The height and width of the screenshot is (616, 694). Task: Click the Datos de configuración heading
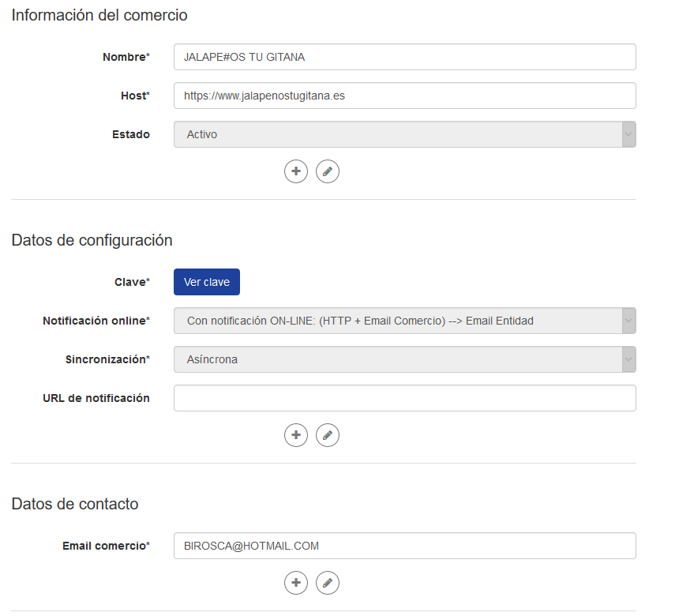click(x=92, y=240)
